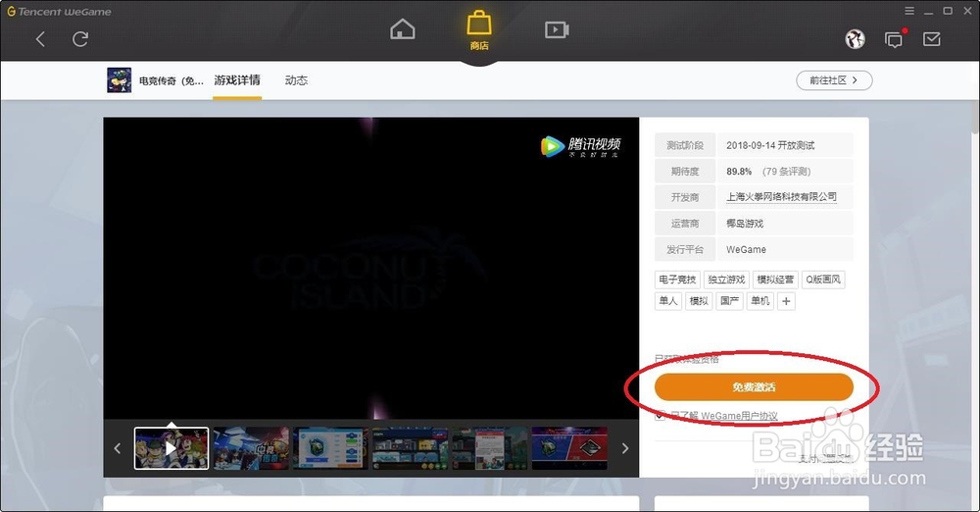Click the 测试阶段 label

(x=685, y=145)
